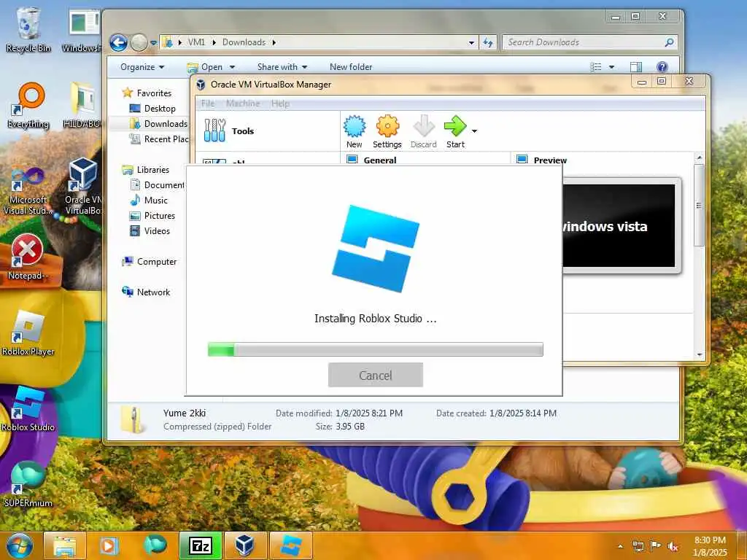Viewport: 747px width, 560px height.
Task: Open the Explorer help icon
Action: point(662,67)
